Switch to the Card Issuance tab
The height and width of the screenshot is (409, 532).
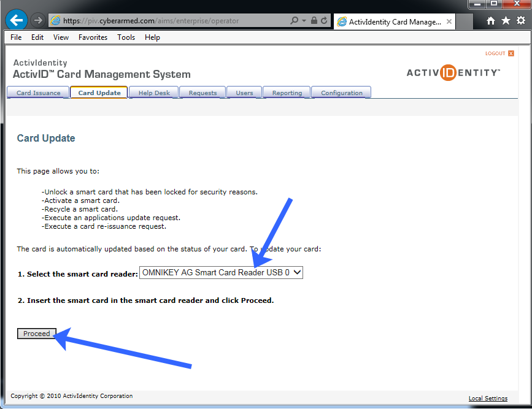(38, 93)
